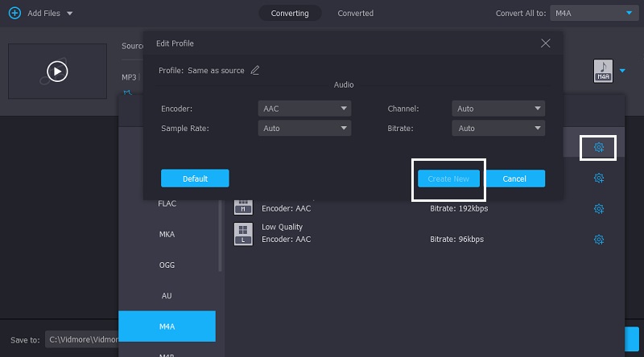
Task: Click the gear icon for 192kbps preset
Action: [598, 209]
